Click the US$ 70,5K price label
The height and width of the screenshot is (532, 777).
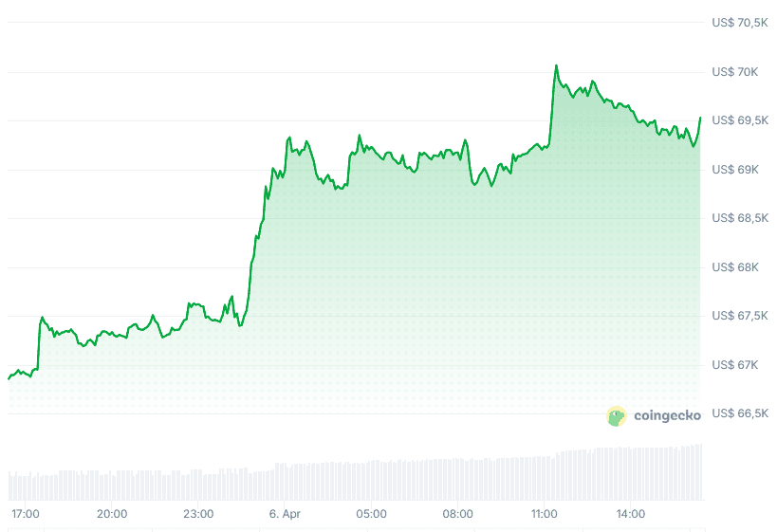(x=740, y=23)
